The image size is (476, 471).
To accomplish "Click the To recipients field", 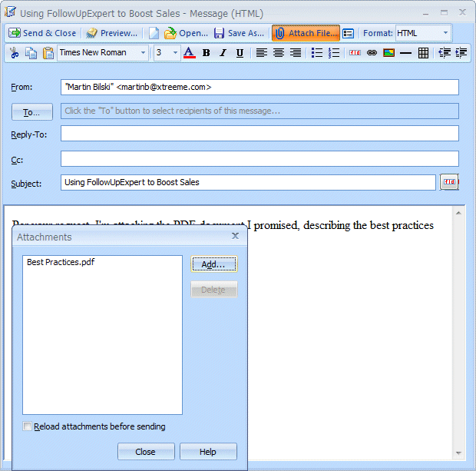I will (x=259, y=111).
